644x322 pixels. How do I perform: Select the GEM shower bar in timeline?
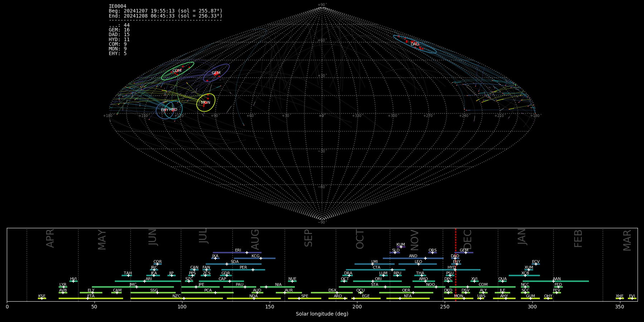tap(464, 253)
